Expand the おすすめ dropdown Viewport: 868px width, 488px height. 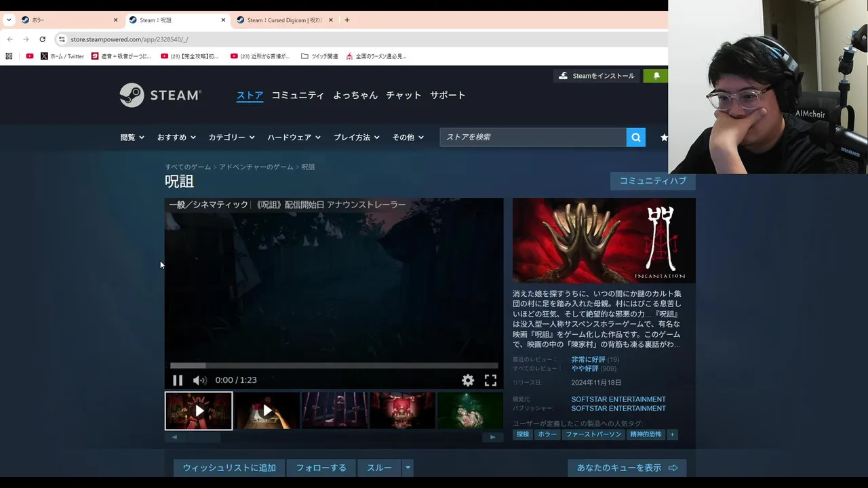(176, 137)
